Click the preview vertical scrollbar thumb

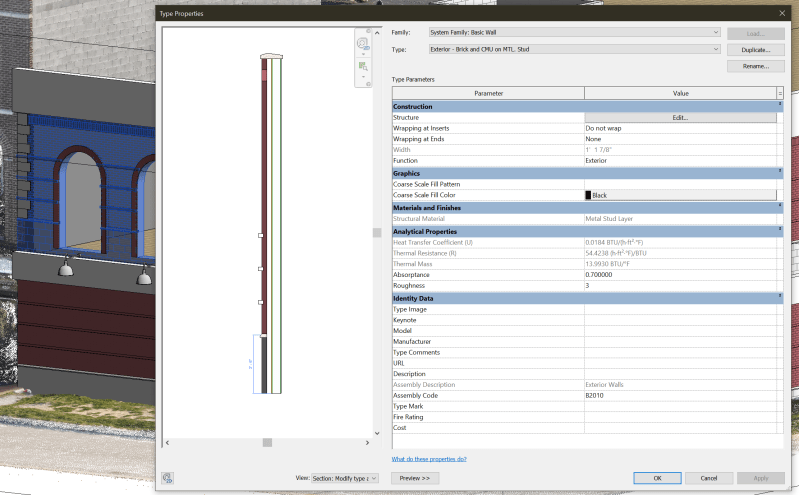377,233
